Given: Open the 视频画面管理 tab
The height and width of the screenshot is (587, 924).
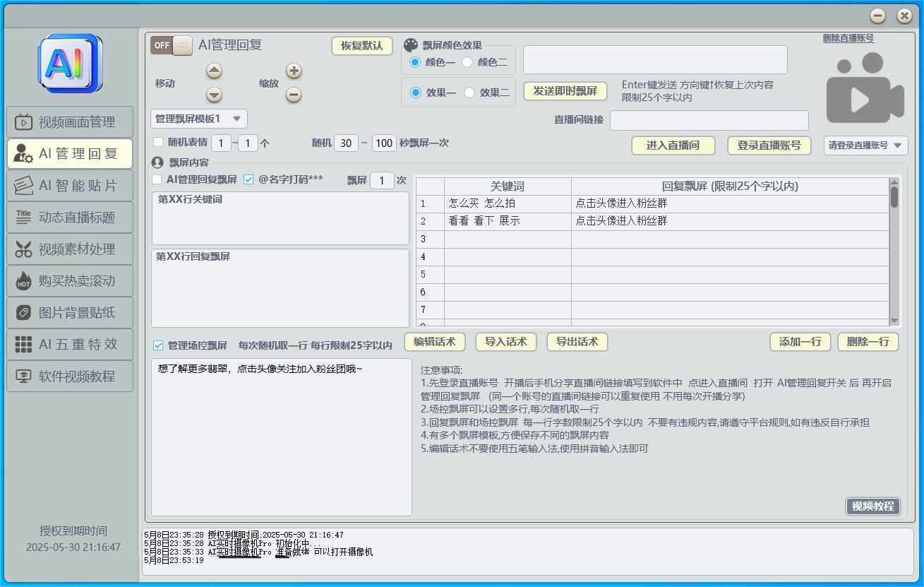Looking at the screenshot, I should 70,122.
